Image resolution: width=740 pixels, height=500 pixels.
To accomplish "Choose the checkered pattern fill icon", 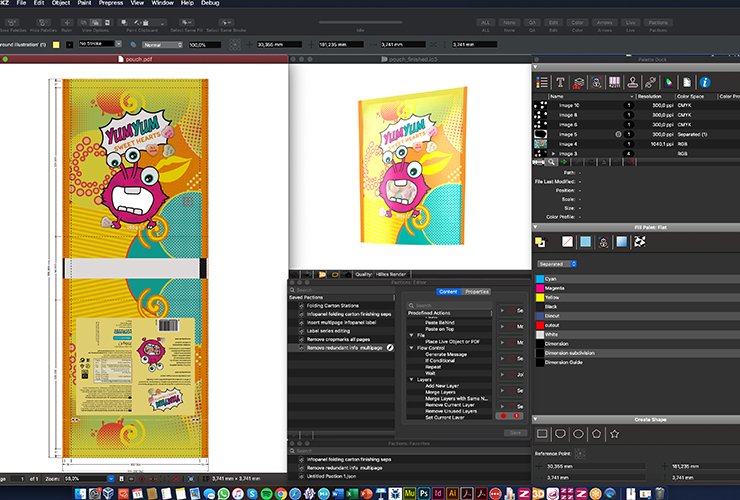I will click(x=637, y=241).
